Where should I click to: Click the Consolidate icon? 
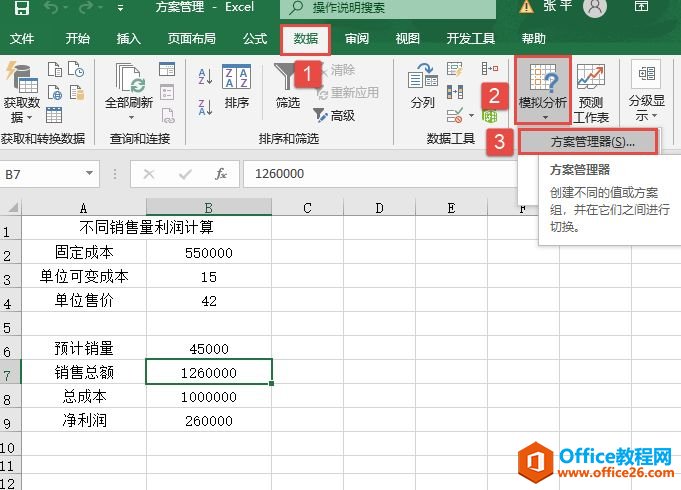pos(490,69)
